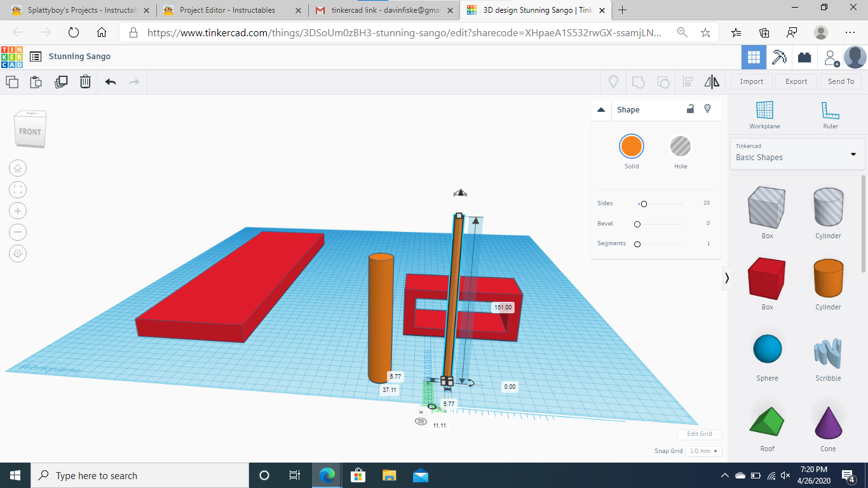This screenshot has width=868, height=488.
Task: Click the add collaborator person icon
Action: coord(831,58)
